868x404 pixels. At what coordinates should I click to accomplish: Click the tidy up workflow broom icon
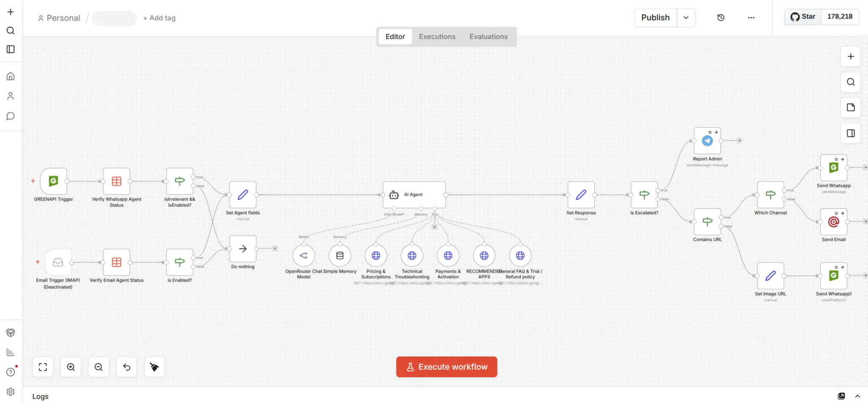pyautogui.click(x=154, y=367)
